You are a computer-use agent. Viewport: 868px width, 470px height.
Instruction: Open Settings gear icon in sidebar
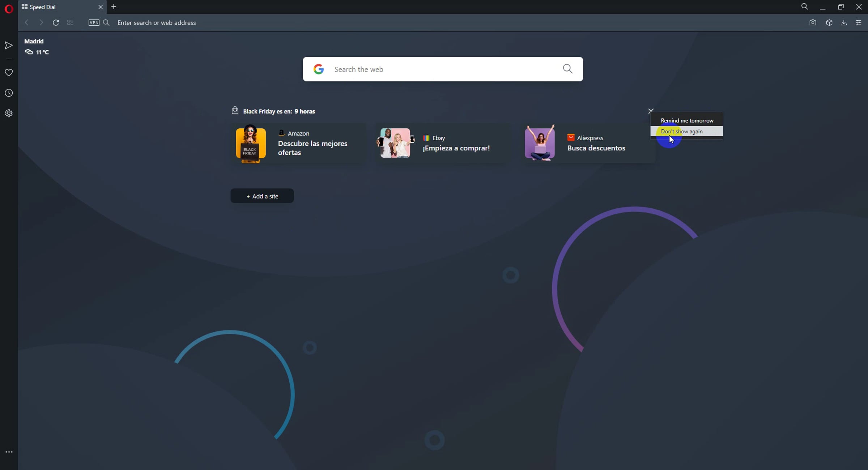(9, 114)
